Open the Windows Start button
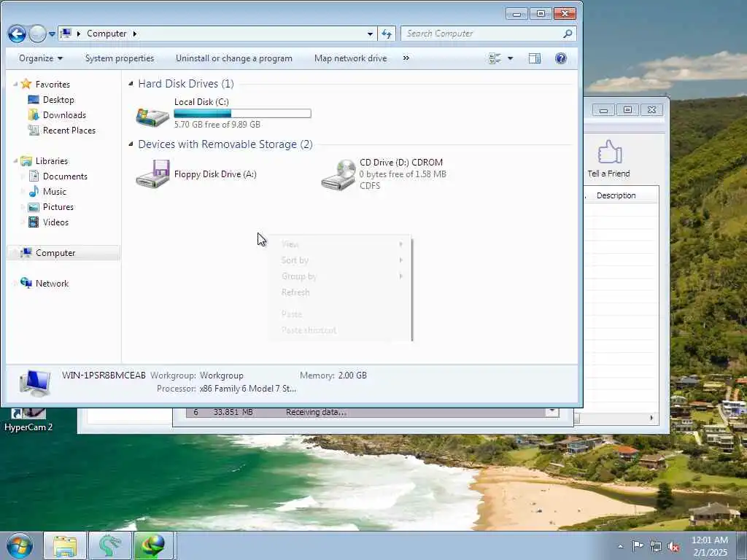Image resolution: width=747 pixels, height=560 pixels. (x=20, y=545)
